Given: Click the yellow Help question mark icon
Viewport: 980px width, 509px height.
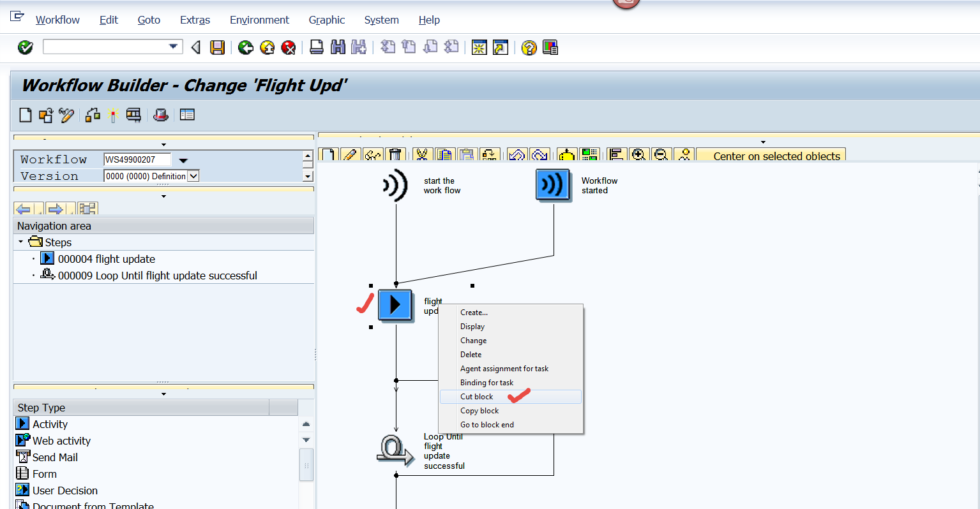Looking at the screenshot, I should point(529,47).
